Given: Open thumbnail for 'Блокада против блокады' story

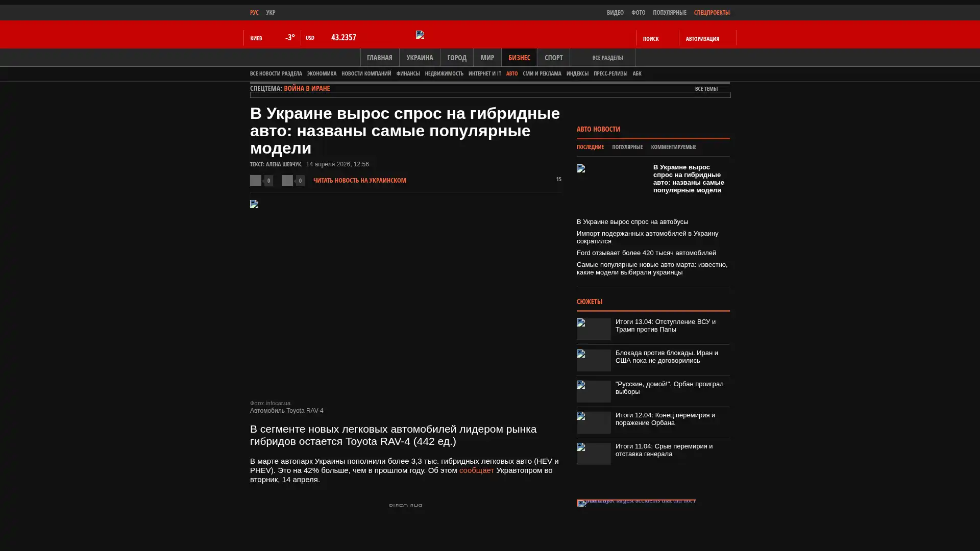Looking at the screenshot, I should [x=594, y=360].
